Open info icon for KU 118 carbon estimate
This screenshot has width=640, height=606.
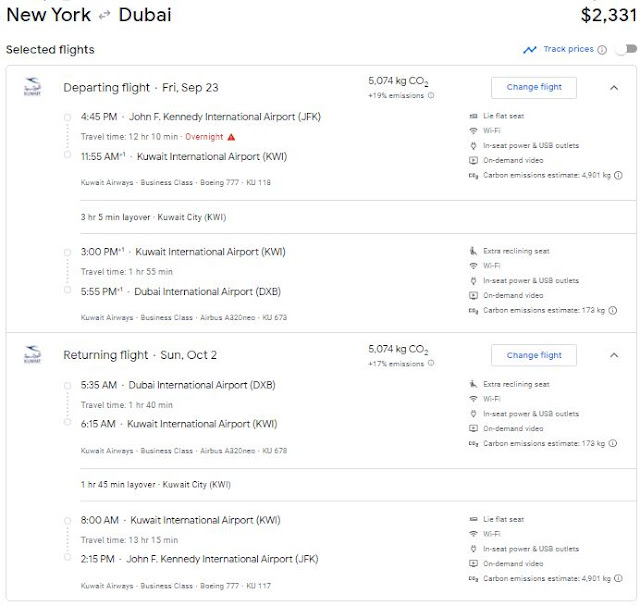(x=619, y=175)
